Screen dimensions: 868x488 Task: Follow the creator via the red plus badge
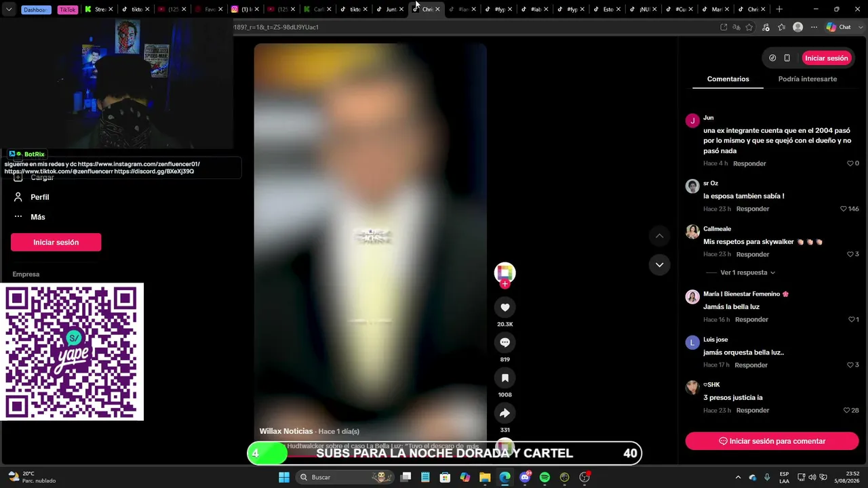(x=505, y=284)
